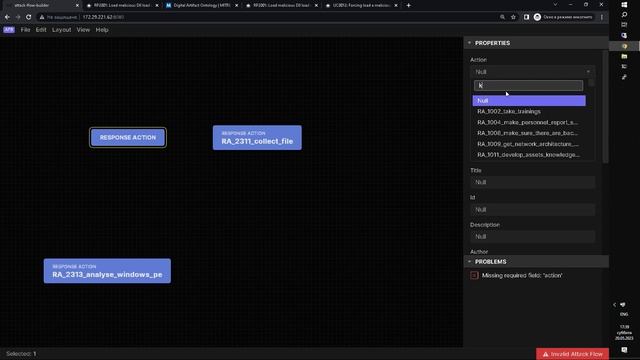Viewport: 640px width, 360px height.
Task: Open the Layout menu
Action: (x=62, y=30)
